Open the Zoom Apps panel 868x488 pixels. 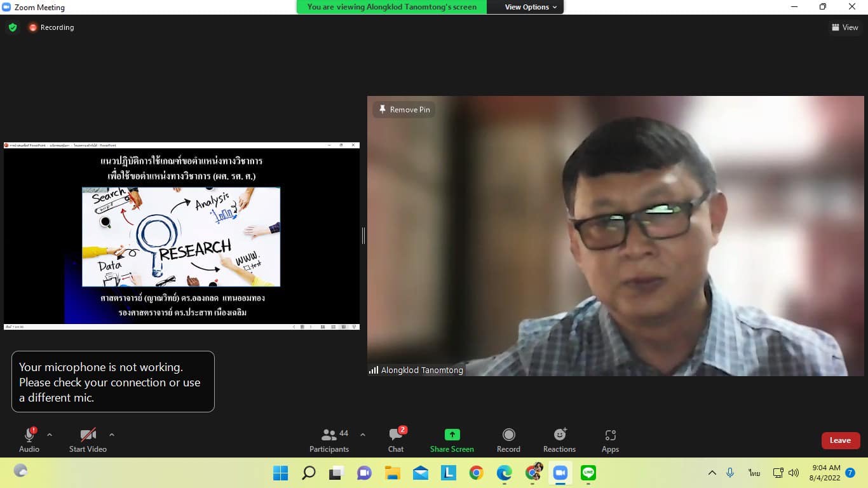coord(610,440)
